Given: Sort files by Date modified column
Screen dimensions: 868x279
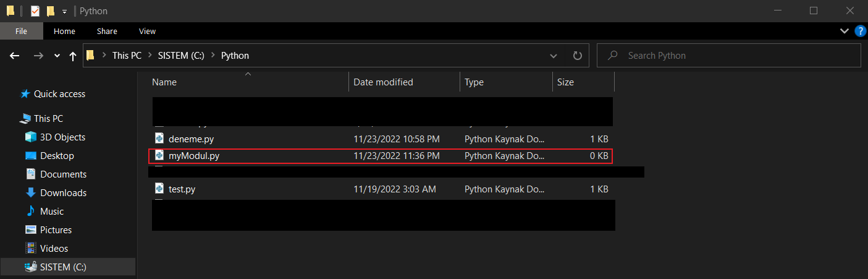Looking at the screenshot, I should (383, 82).
